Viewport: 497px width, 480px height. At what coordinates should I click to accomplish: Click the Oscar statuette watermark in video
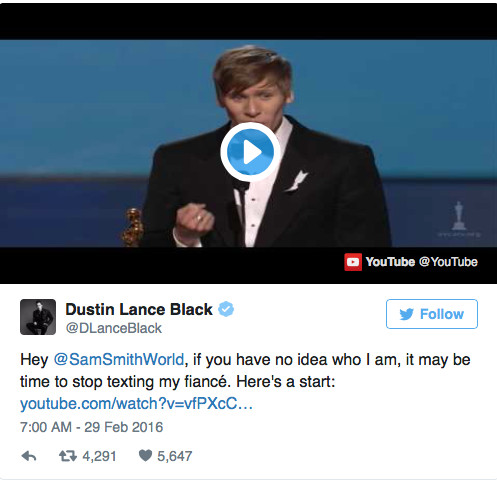[459, 219]
